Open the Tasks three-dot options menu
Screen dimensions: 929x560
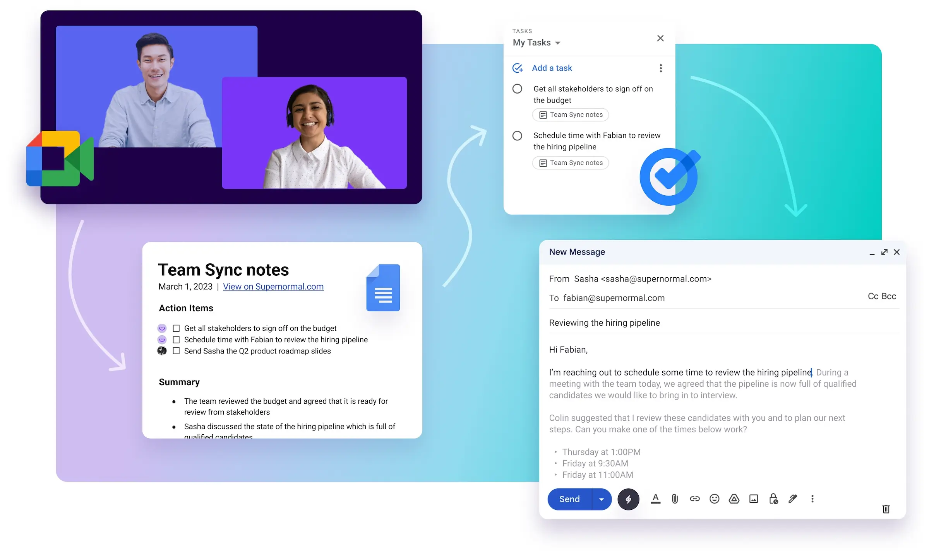tap(661, 68)
